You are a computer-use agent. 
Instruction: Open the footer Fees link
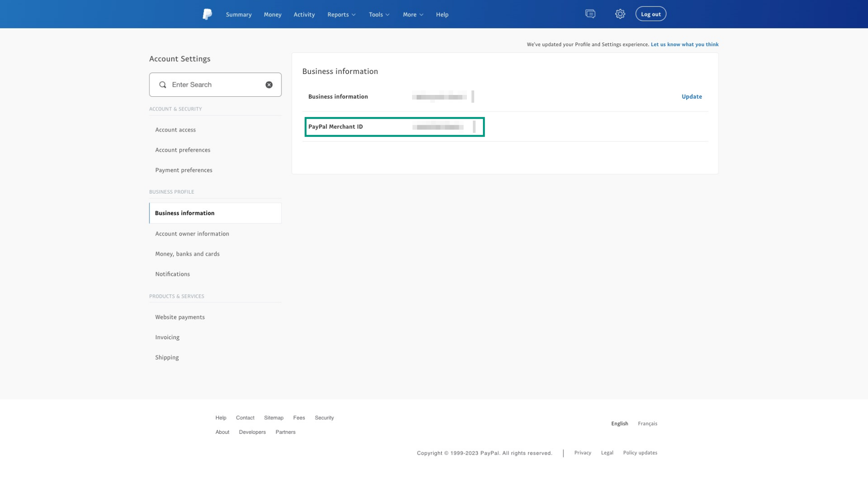point(299,418)
